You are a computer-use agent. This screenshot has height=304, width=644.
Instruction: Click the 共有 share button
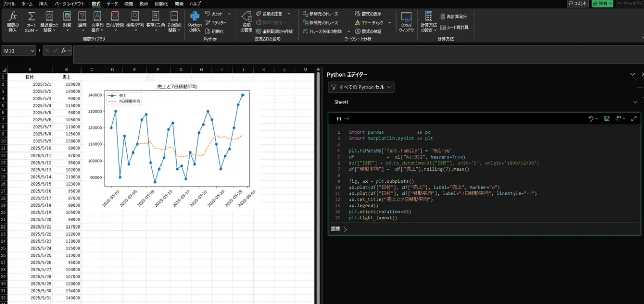point(602,4)
